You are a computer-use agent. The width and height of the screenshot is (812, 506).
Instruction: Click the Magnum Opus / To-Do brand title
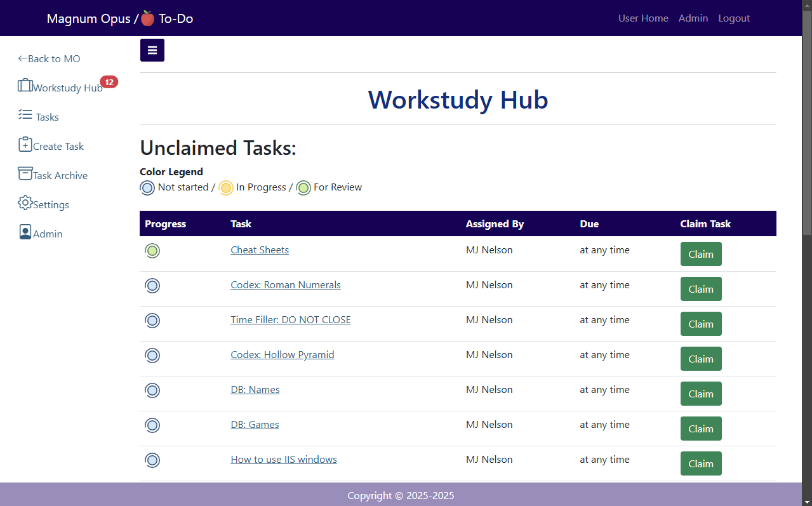tap(120, 18)
